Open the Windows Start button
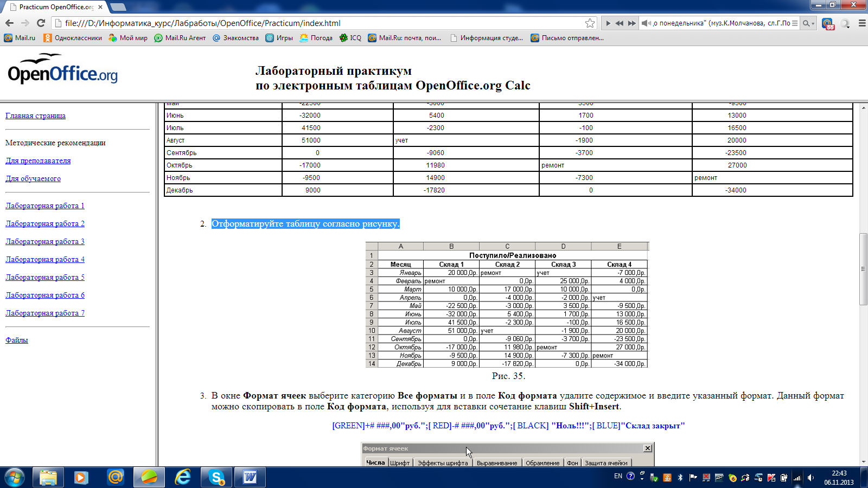 coord(15,477)
